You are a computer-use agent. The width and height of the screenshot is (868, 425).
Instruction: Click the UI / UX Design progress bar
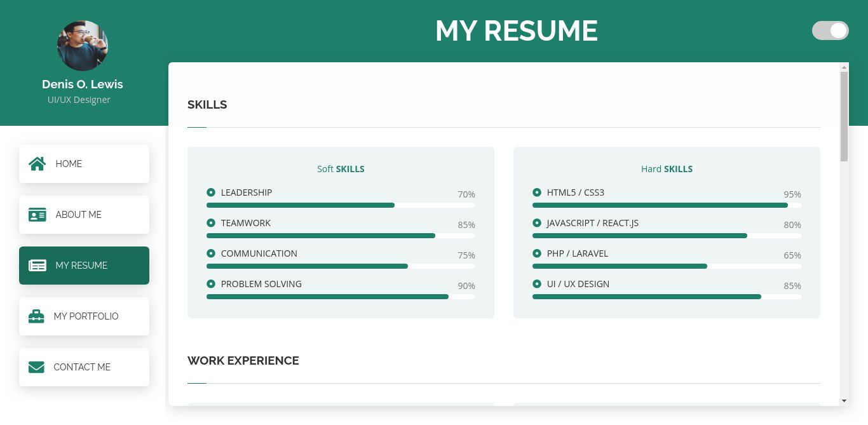click(667, 297)
